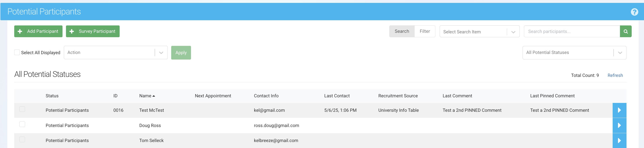This screenshot has width=644, height=148.
Task: Click the Refresh link
Action: 615,75
